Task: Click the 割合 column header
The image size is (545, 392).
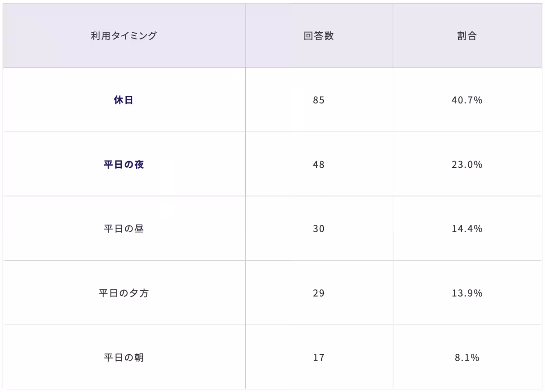Action: coord(467,36)
